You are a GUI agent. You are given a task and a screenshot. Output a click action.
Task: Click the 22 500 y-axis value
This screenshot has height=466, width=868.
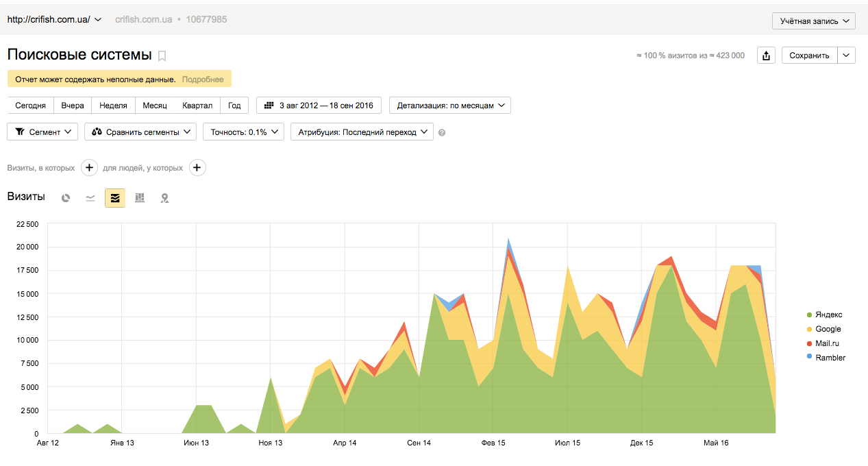coord(27,223)
